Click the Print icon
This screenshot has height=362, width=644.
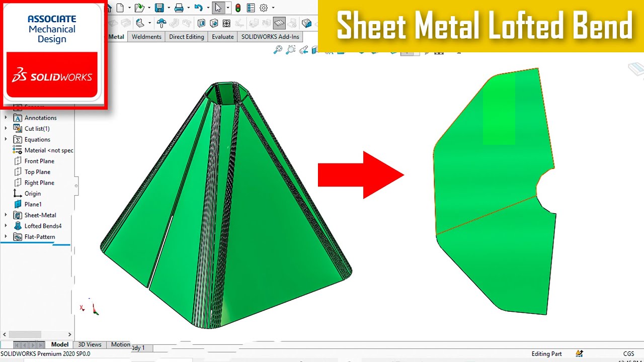pos(179,8)
